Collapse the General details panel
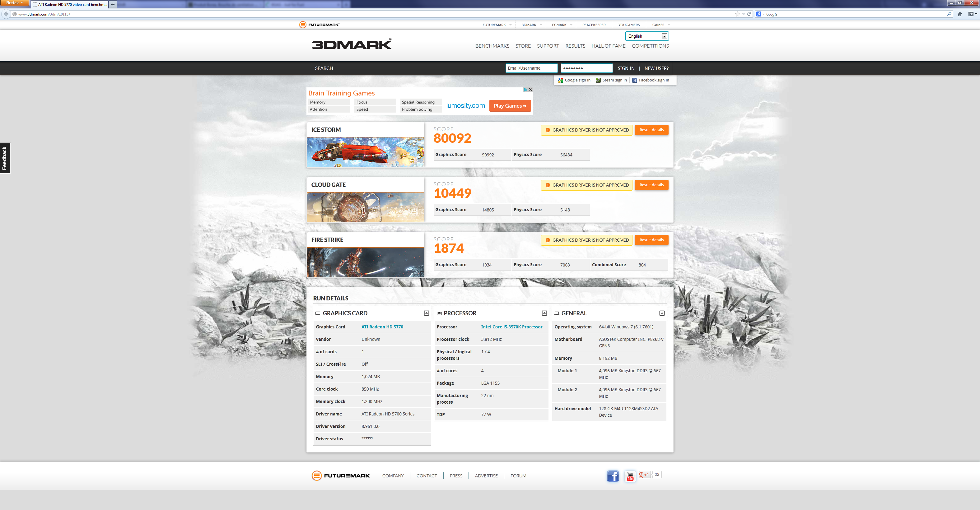 [x=661, y=313]
